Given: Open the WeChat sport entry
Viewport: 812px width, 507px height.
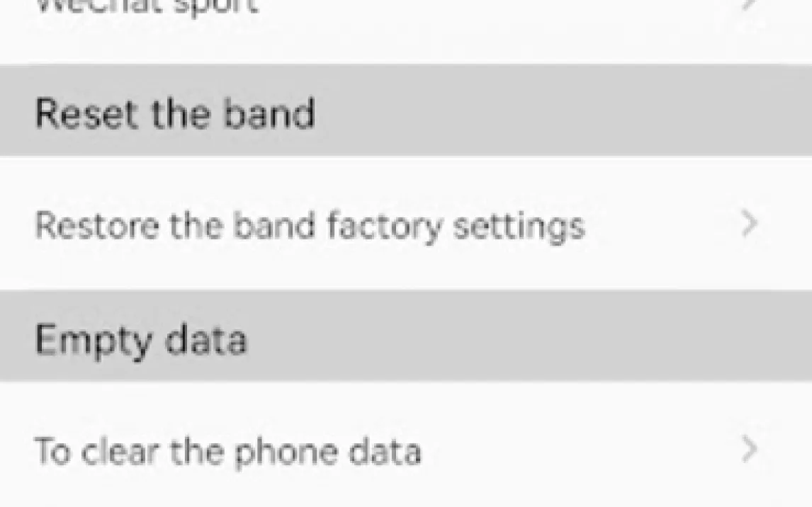Looking at the screenshot, I should [x=146, y=6].
